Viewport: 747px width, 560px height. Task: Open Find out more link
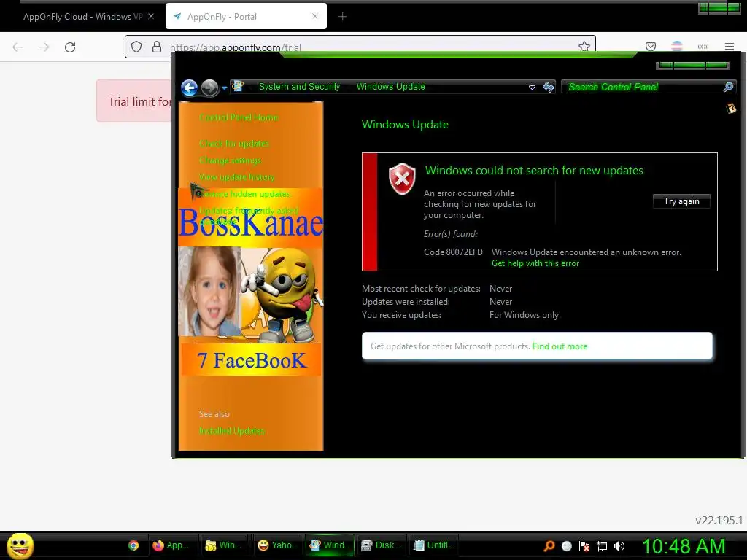pyautogui.click(x=560, y=346)
